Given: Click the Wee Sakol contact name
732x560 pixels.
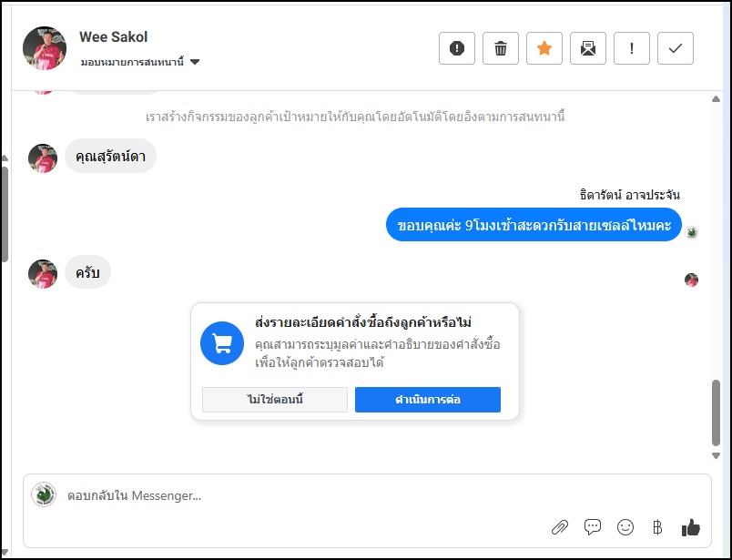Looking at the screenshot, I should (114, 37).
